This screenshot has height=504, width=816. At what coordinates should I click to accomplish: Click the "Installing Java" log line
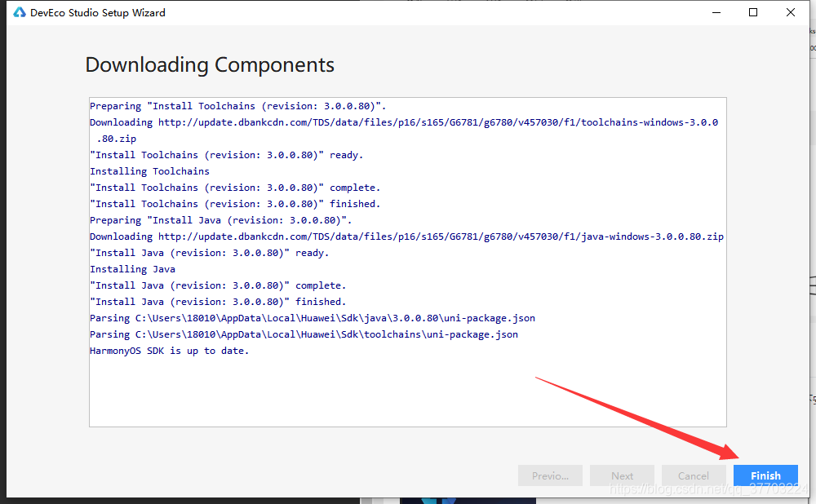[x=132, y=269]
